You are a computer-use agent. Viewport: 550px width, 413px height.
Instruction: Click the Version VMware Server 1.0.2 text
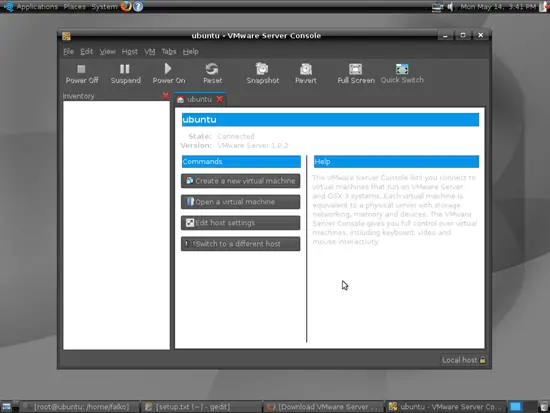click(x=234, y=145)
